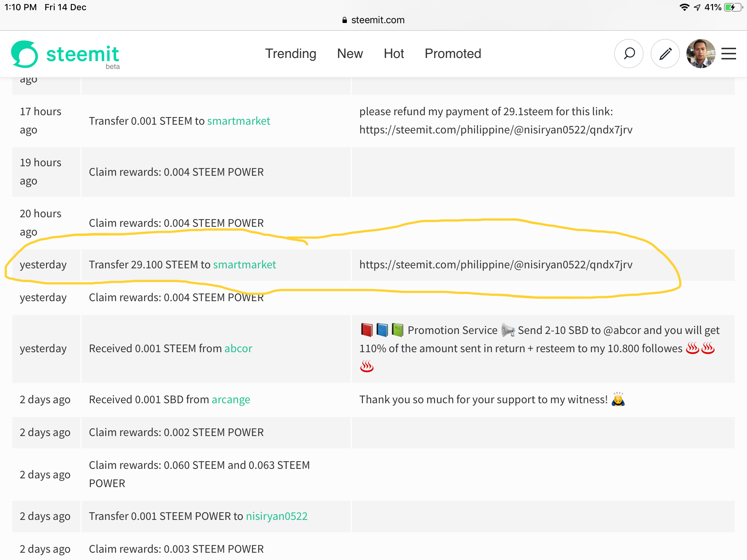Tap the Wi-Fi status icon
Image resolution: width=747 pixels, height=560 pixels.
pyautogui.click(x=684, y=7)
